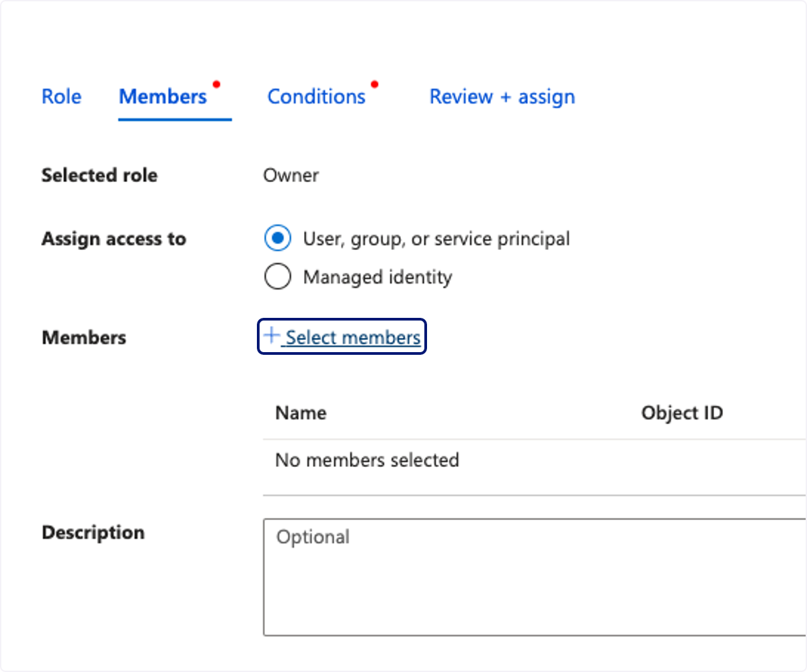Click the bold 'Description' field label
807x672 pixels.
tap(93, 532)
